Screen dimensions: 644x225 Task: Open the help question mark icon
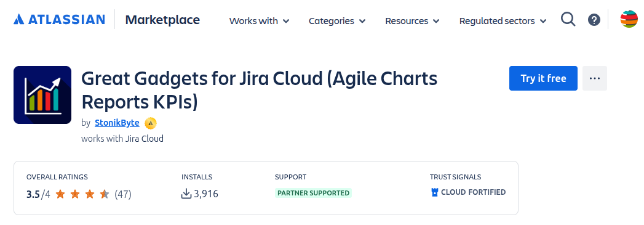(x=594, y=20)
